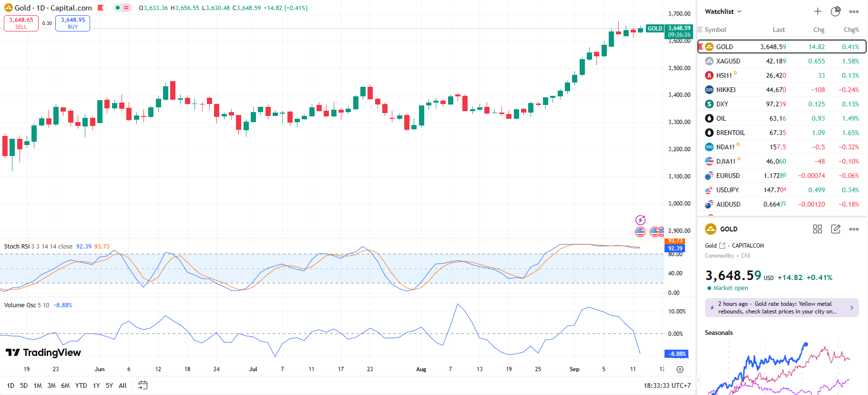Toggle the market status indicator pill
The height and width of the screenshot is (395, 868).
tap(122, 8)
